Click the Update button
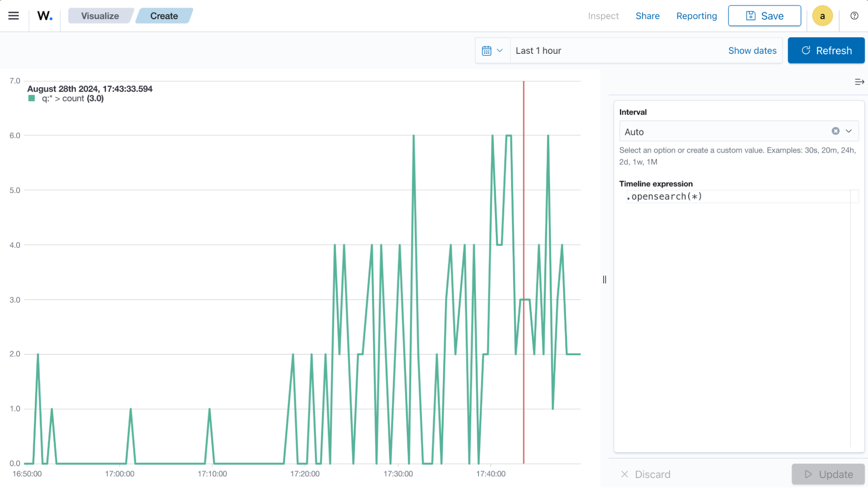Image resolution: width=868 pixels, height=488 pixels. pyautogui.click(x=828, y=474)
